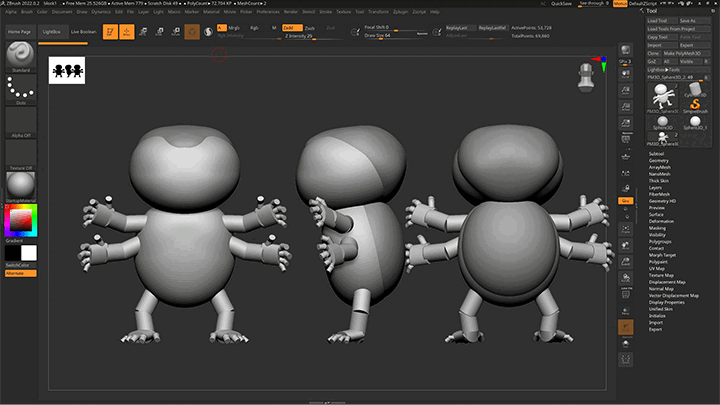This screenshot has width=720, height=405.
Task: Click the ReplayLast button
Action: (459, 28)
